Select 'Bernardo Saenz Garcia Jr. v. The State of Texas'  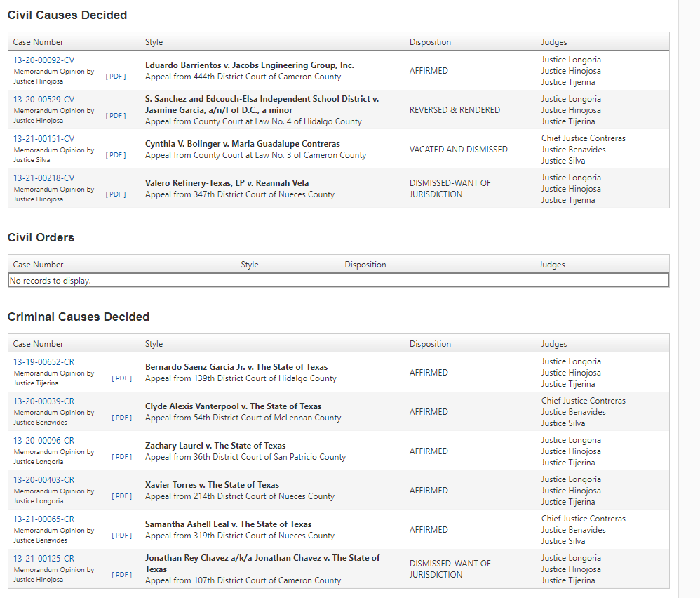236,367
